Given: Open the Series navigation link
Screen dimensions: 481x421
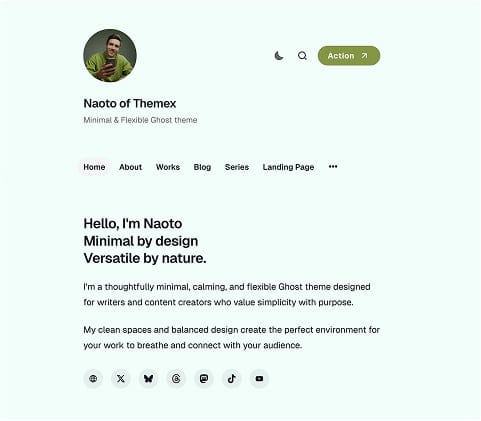Looking at the screenshot, I should click(237, 167).
